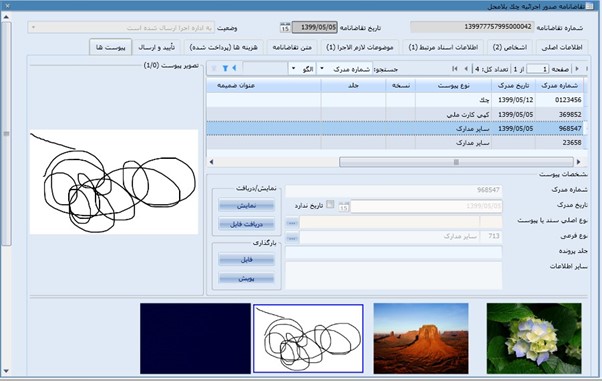The image size is (602, 381).
Task: Click the نمایش display button
Action: pyautogui.click(x=246, y=206)
